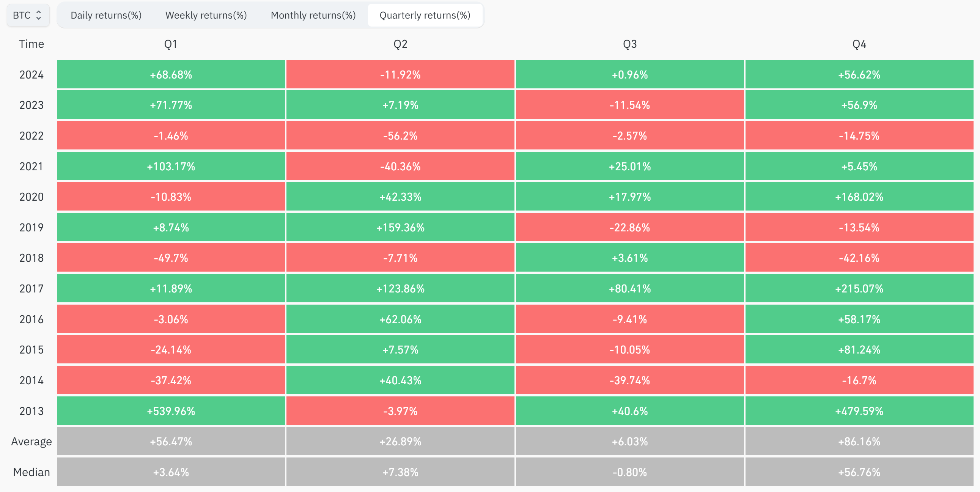Click the -11.54% cell in 2023

[629, 105]
